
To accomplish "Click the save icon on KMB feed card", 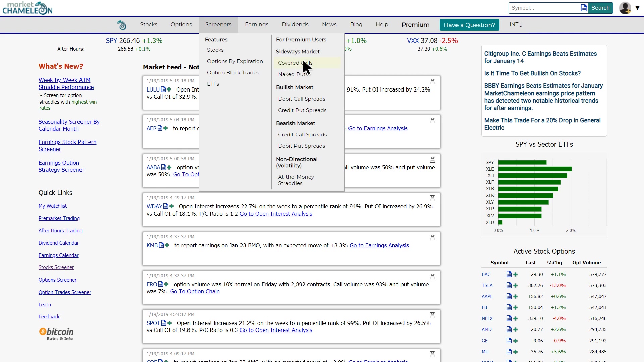I will pyautogui.click(x=432, y=237).
